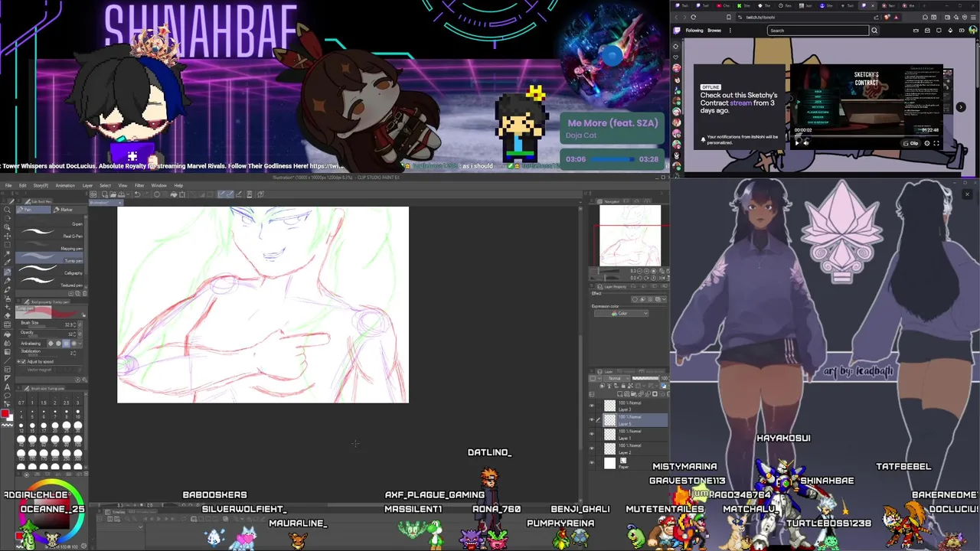Click the Twitch search magnifier button
Viewport: 980px width, 551px height.
click(874, 31)
